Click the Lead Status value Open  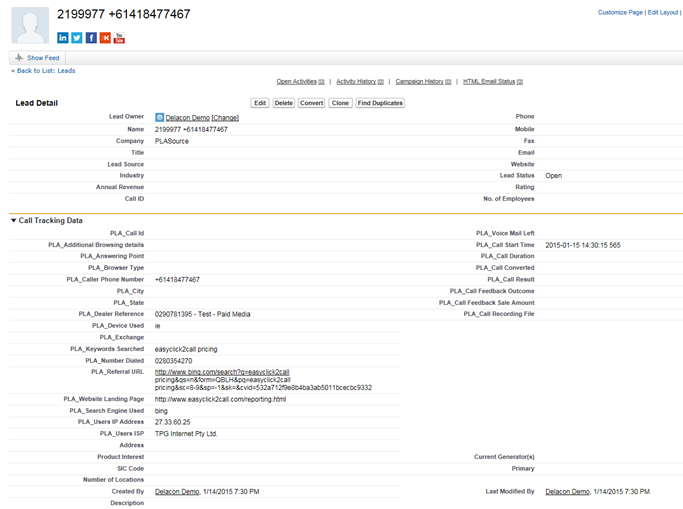pyautogui.click(x=554, y=175)
